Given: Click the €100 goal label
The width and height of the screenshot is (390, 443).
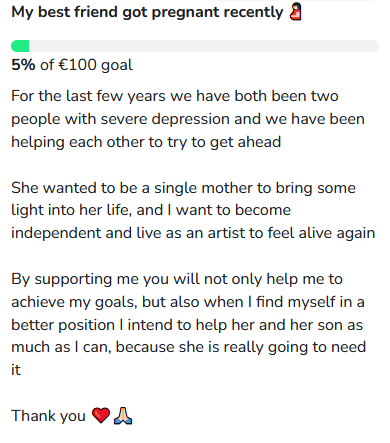Looking at the screenshot, I should [x=95, y=65].
